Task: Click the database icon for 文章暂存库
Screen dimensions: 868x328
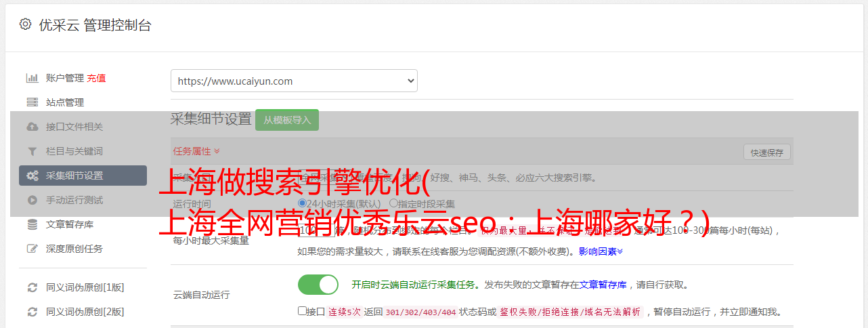Action: tap(32, 224)
